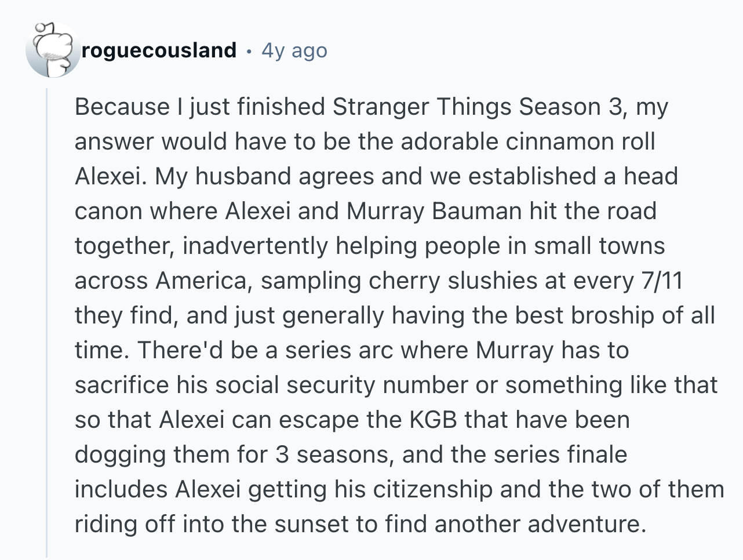The height and width of the screenshot is (560, 743).
Task: Click the word 'inadvertently' in the comment
Action: click(257, 246)
